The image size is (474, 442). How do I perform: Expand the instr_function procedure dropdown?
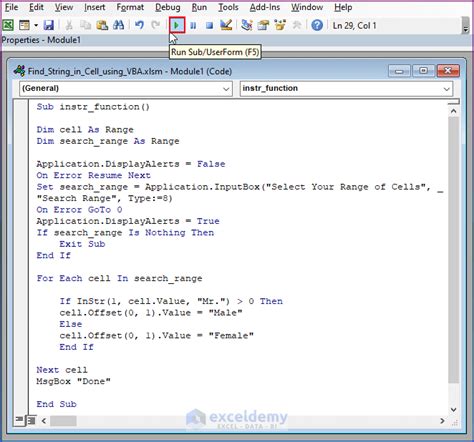pos(446,89)
